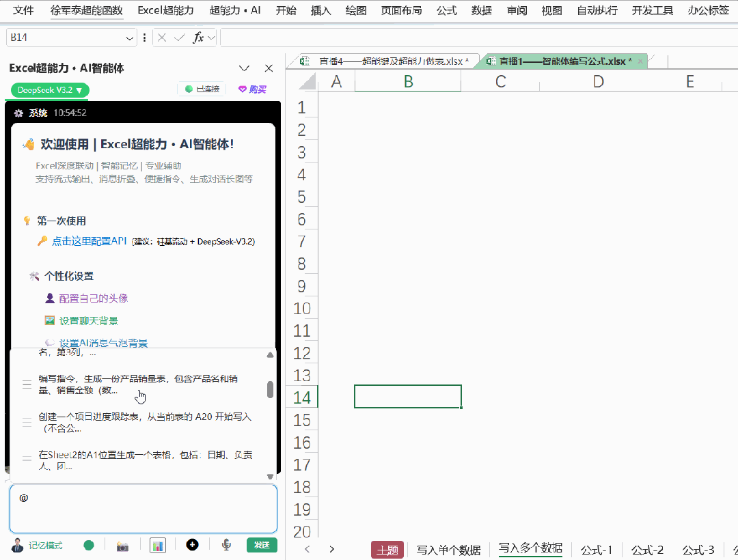Click the 设置AI消息气泡背景 link

(103, 344)
